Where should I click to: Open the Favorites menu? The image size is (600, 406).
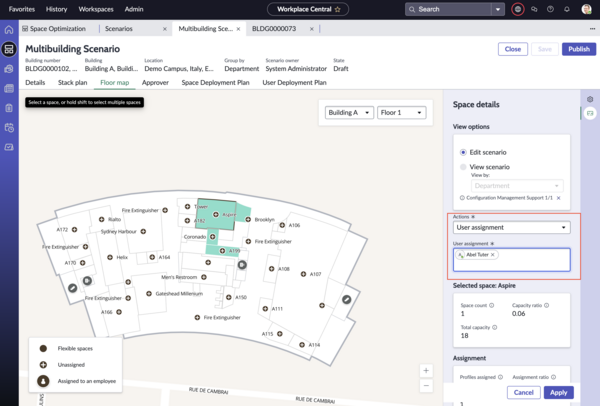tap(22, 9)
